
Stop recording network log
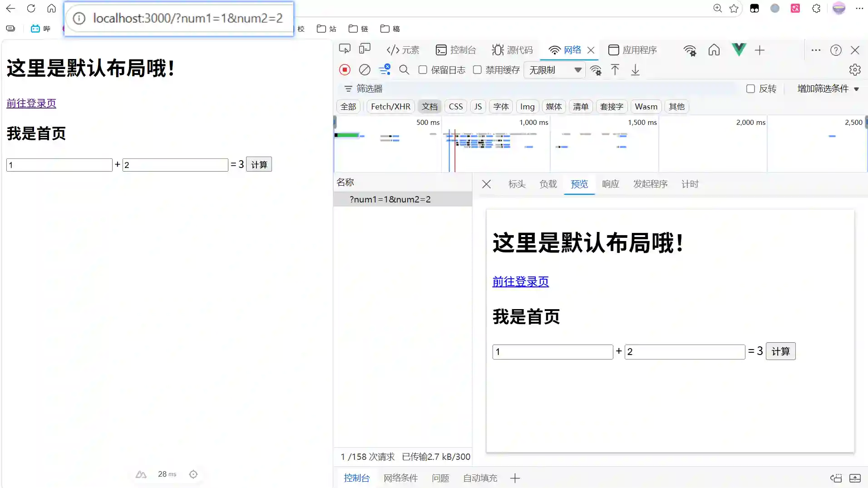point(345,70)
